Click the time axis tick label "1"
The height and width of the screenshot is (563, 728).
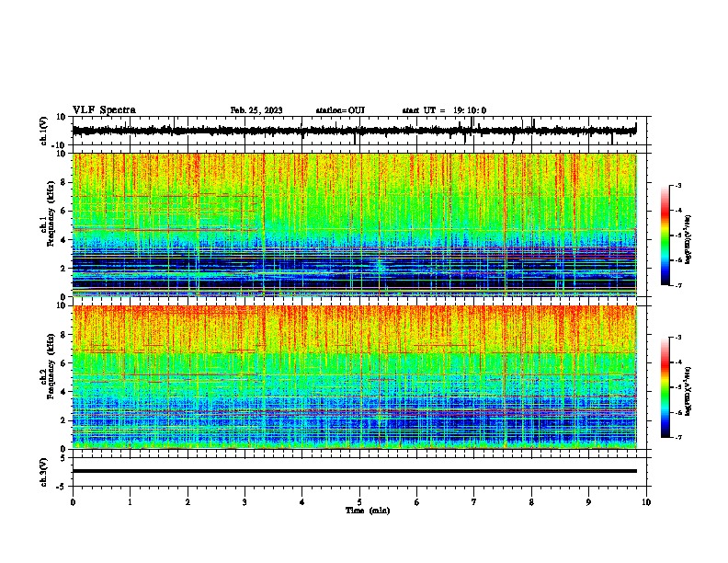click(130, 502)
